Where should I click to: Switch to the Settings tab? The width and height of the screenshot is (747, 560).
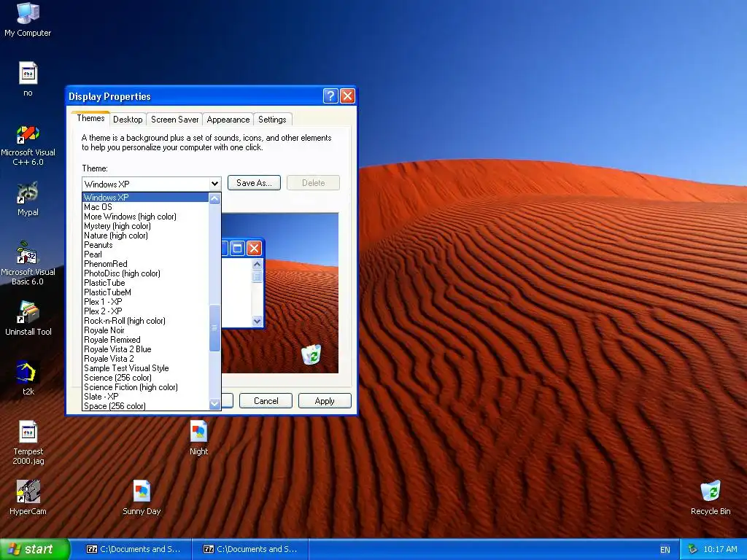[x=272, y=120]
